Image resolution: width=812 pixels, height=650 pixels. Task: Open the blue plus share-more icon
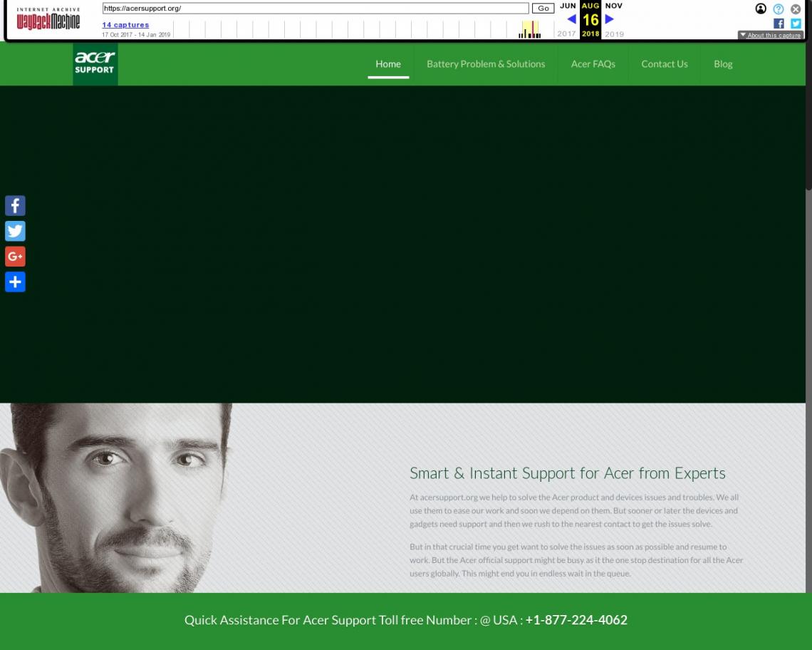(15, 282)
